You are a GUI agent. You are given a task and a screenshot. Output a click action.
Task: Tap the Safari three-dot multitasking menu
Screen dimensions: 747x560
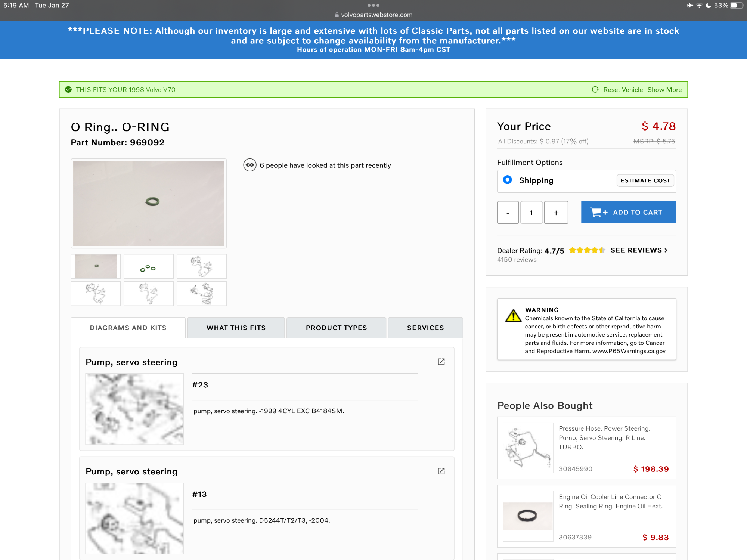click(x=373, y=5)
